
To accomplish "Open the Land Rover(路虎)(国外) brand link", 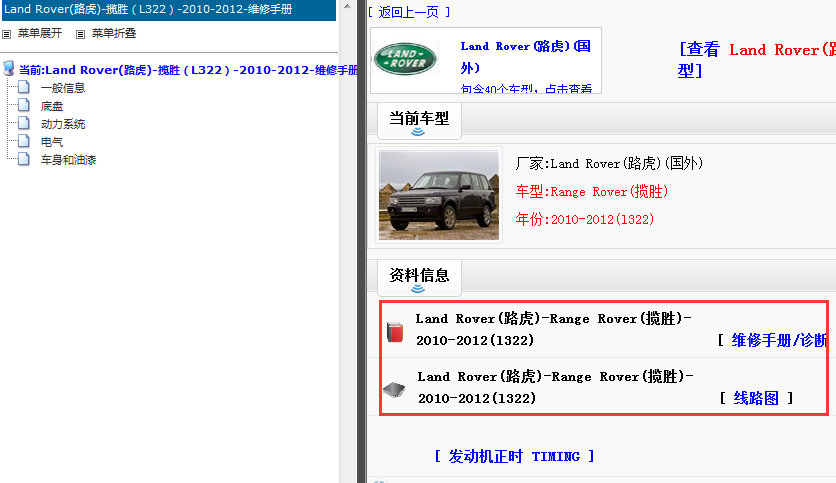I will coord(525,57).
